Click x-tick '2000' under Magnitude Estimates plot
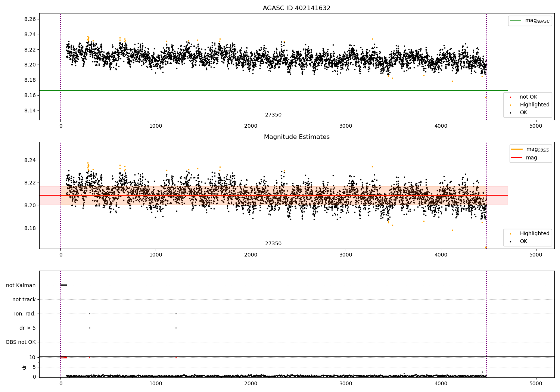This screenshot has height=392, width=560. click(251, 255)
